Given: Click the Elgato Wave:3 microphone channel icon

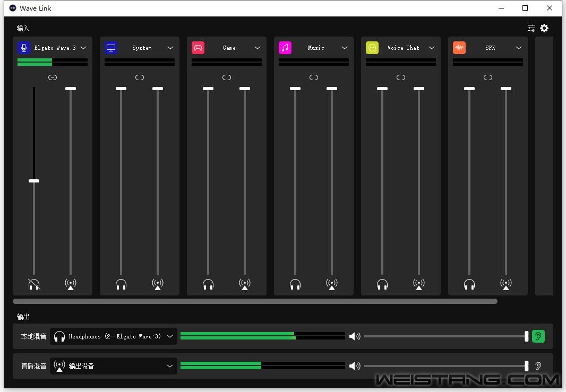Looking at the screenshot, I should click(24, 48).
